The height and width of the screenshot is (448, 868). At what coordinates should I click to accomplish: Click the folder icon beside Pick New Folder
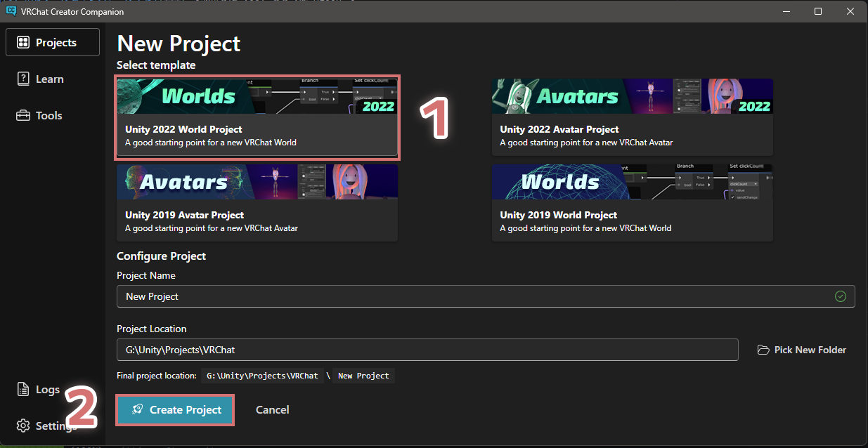pos(763,350)
